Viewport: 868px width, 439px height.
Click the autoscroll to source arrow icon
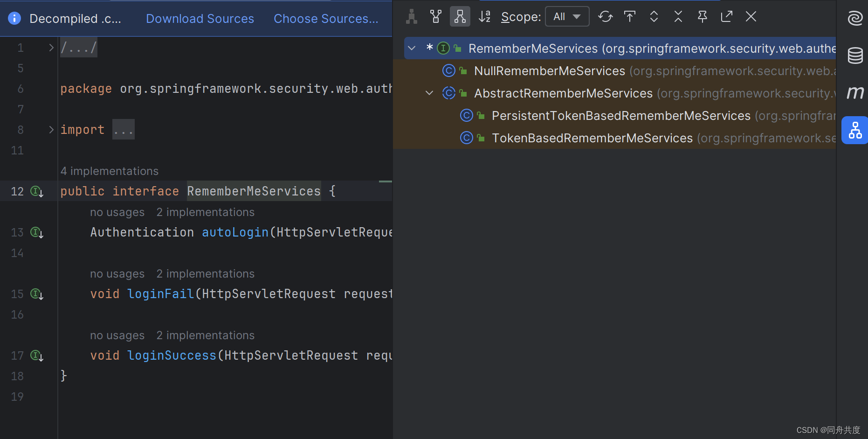[630, 17]
